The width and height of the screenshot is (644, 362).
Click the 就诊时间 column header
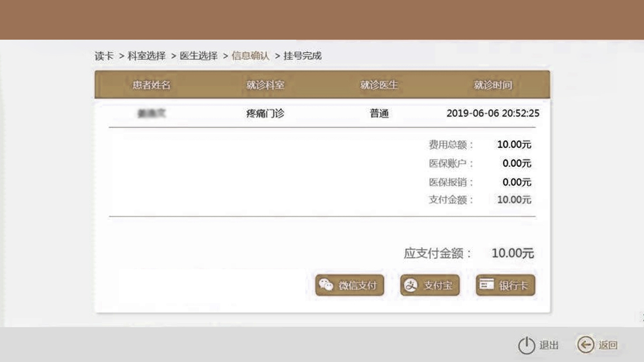[x=493, y=85]
